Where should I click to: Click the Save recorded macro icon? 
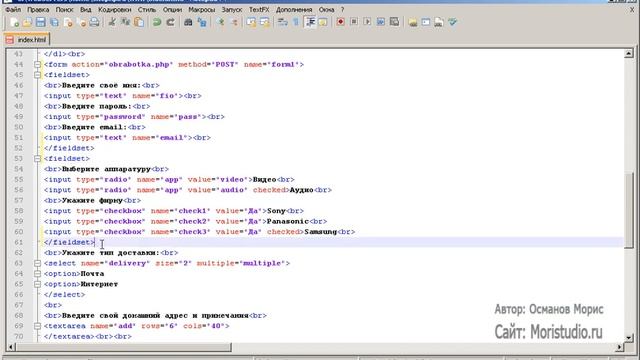tap(394, 22)
